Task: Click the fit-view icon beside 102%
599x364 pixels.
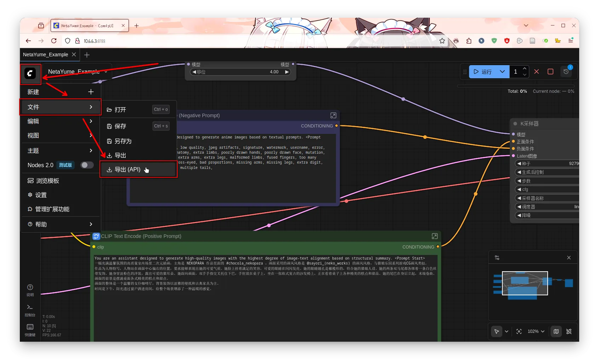Action: pyautogui.click(x=519, y=331)
